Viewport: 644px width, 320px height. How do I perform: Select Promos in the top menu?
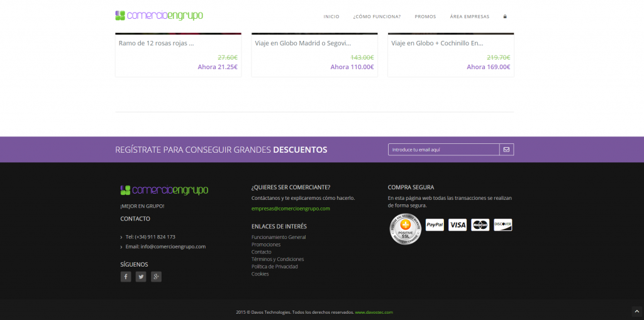pyautogui.click(x=425, y=16)
